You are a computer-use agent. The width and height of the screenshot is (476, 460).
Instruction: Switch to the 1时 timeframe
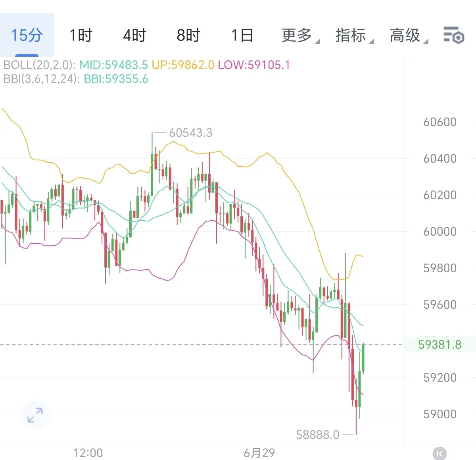click(x=81, y=35)
